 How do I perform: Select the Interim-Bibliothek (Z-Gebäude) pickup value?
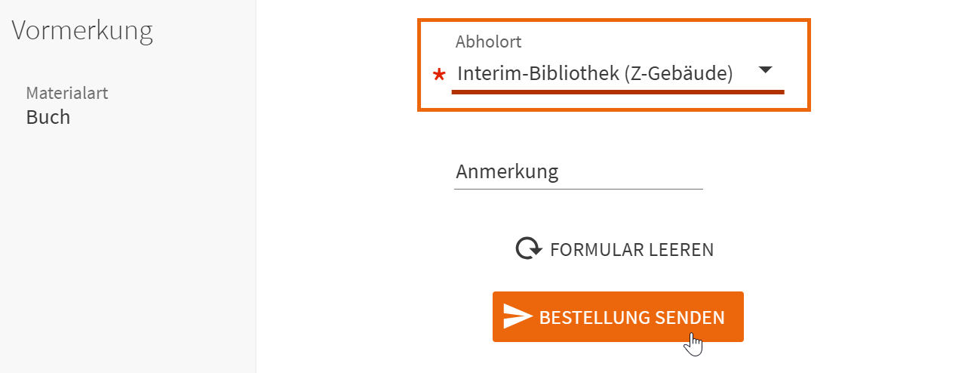click(x=594, y=73)
